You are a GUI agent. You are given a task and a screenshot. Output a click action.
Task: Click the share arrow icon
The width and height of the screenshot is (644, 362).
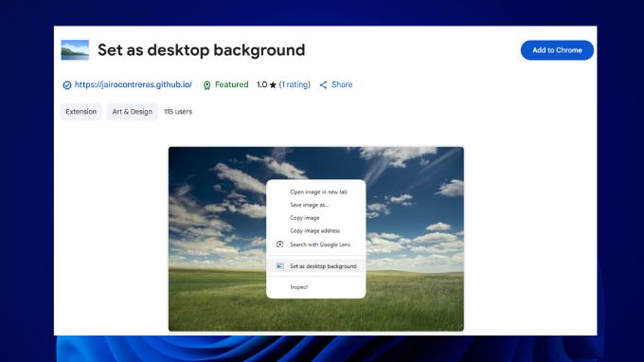[x=324, y=85]
